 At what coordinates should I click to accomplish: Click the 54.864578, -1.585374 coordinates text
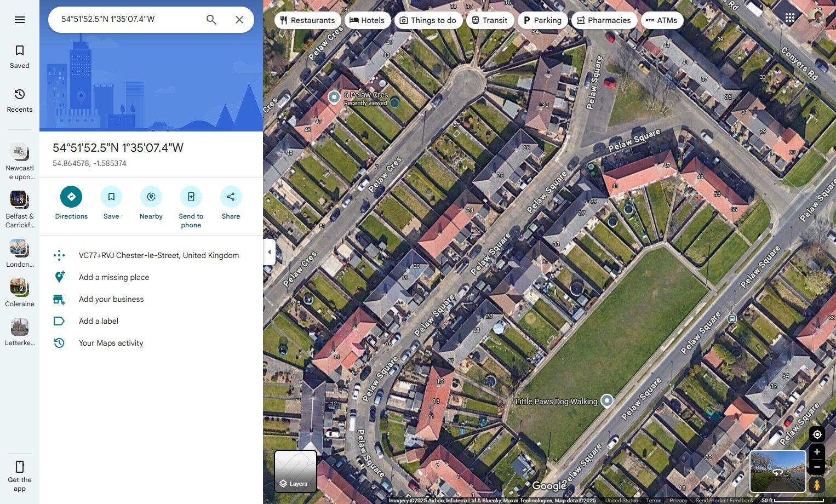click(89, 163)
